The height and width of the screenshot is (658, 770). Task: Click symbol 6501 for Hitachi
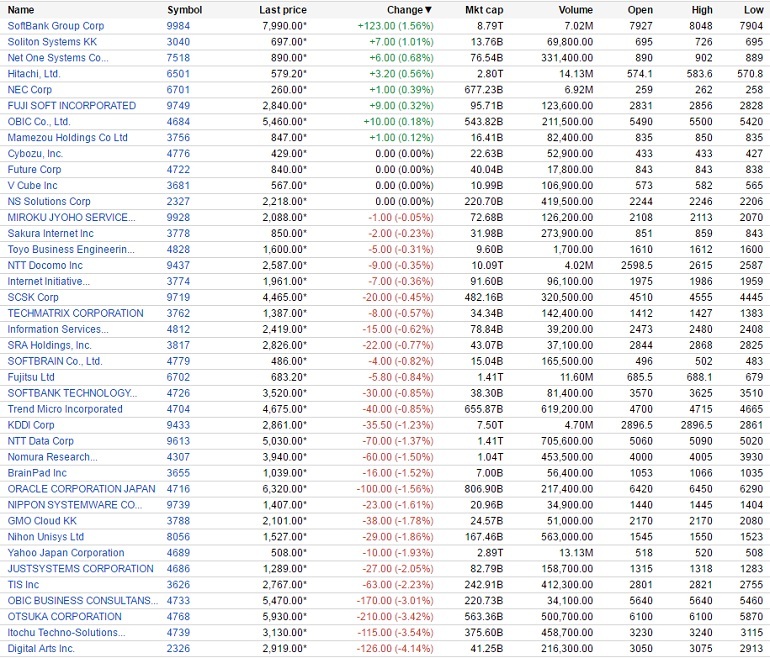click(x=178, y=74)
